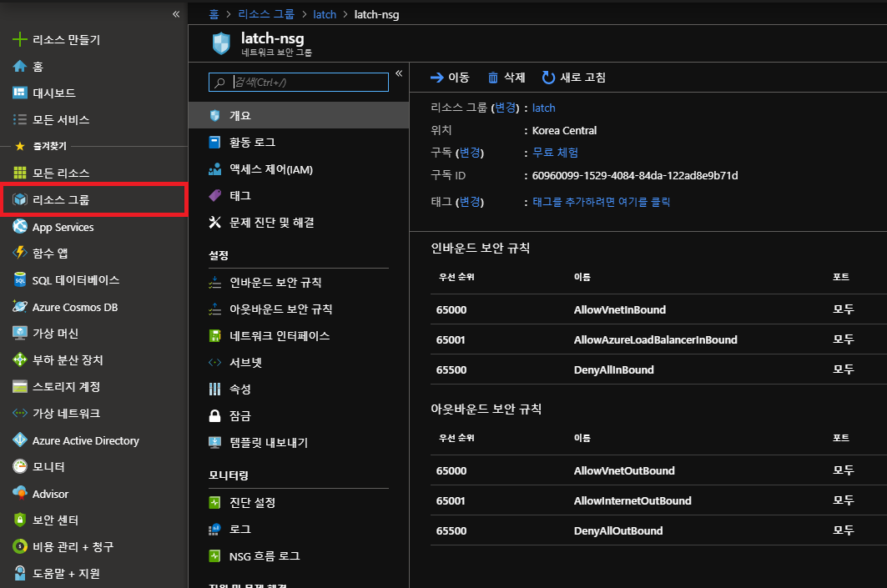Click the 가상 네트워크 icon
This screenshot has height=588, width=887.
(x=20, y=413)
